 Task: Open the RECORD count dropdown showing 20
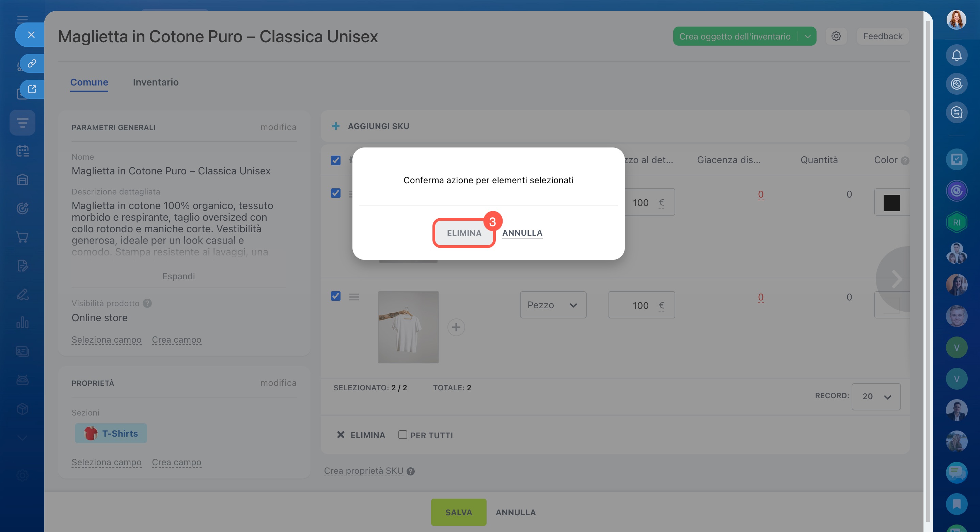tap(875, 396)
